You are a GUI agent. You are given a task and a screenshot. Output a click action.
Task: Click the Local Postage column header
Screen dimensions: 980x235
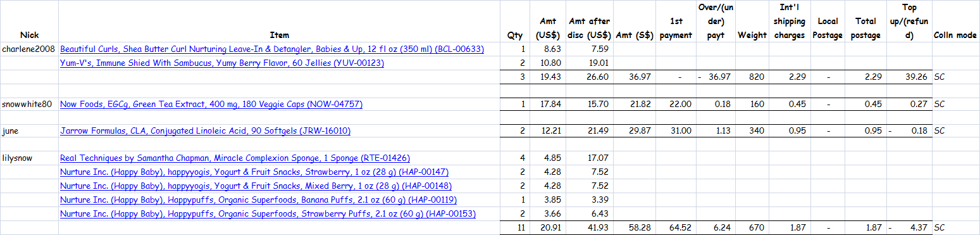click(x=828, y=29)
